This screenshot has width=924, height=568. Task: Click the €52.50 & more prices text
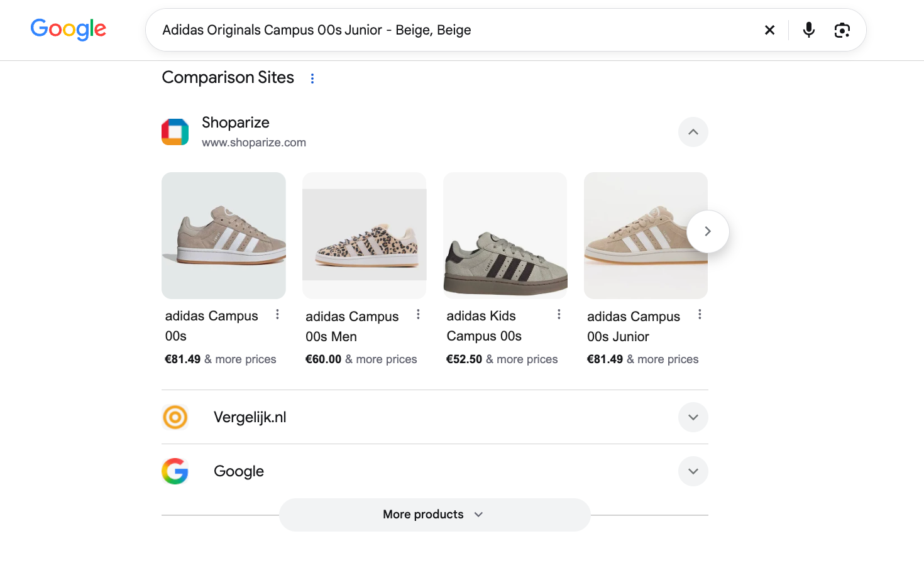click(502, 359)
